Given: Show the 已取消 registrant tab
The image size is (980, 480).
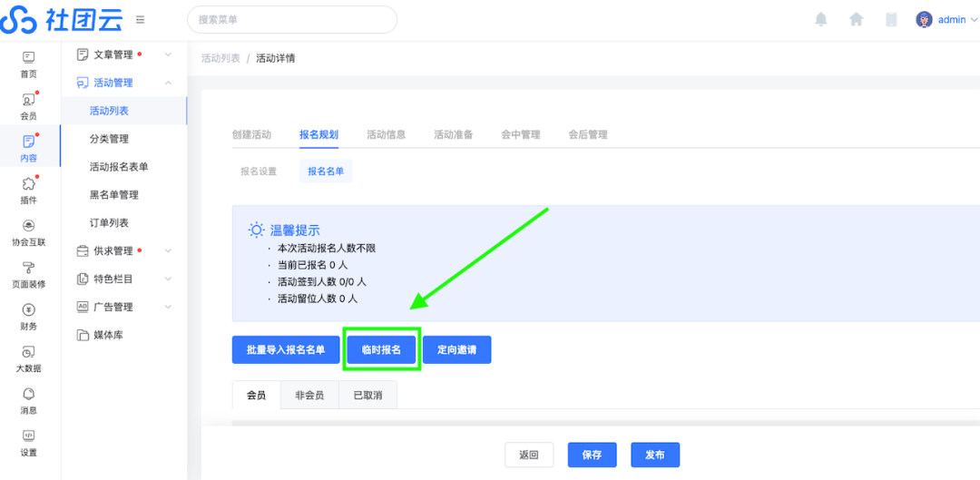Looking at the screenshot, I should tap(367, 395).
